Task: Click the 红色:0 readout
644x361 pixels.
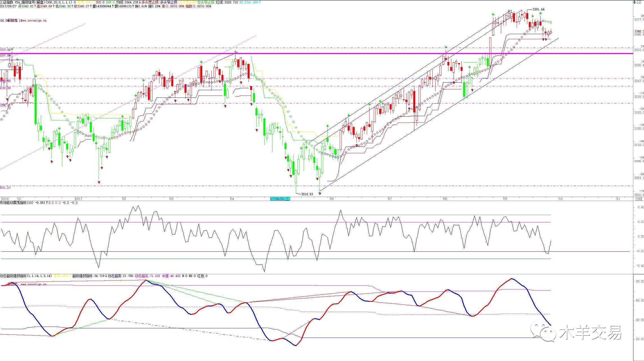Action: click(x=202, y=276)
